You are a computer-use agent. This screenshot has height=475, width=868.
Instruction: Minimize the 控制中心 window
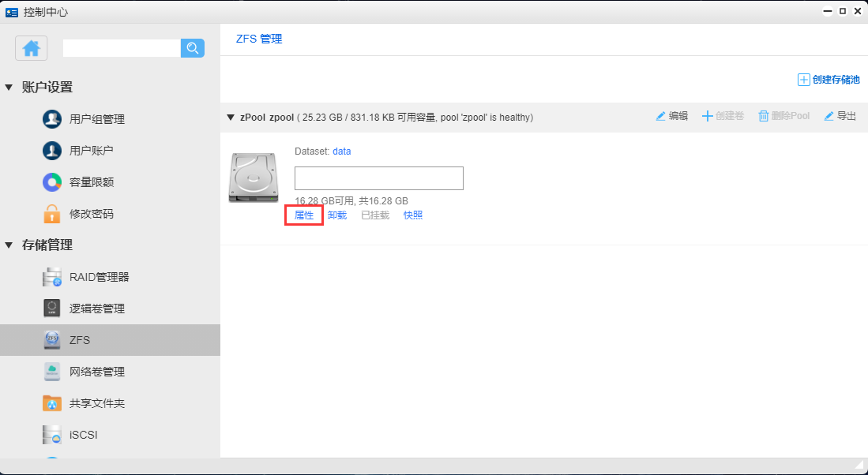click(x=828, y=11)
